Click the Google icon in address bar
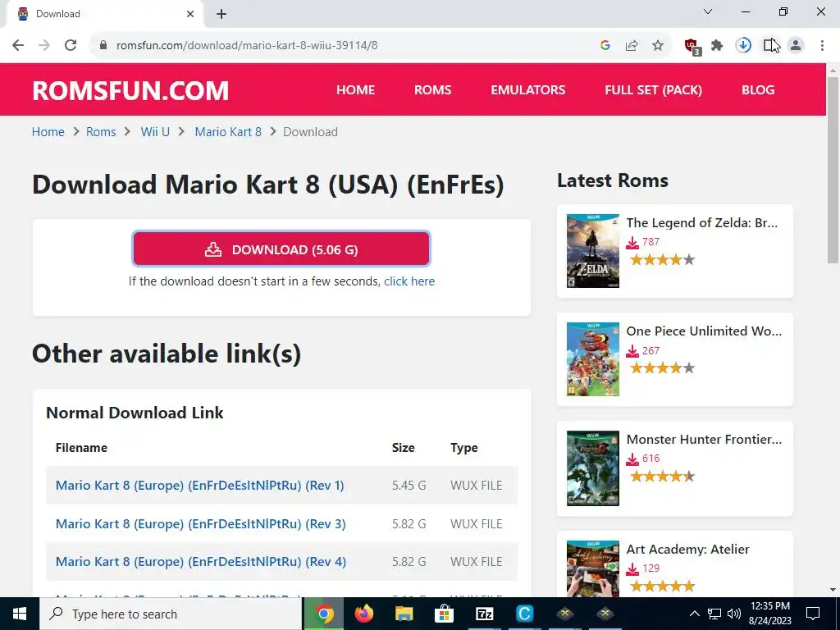Image resolution: width=840 pixels, height=630 pixels. point(605,46)
